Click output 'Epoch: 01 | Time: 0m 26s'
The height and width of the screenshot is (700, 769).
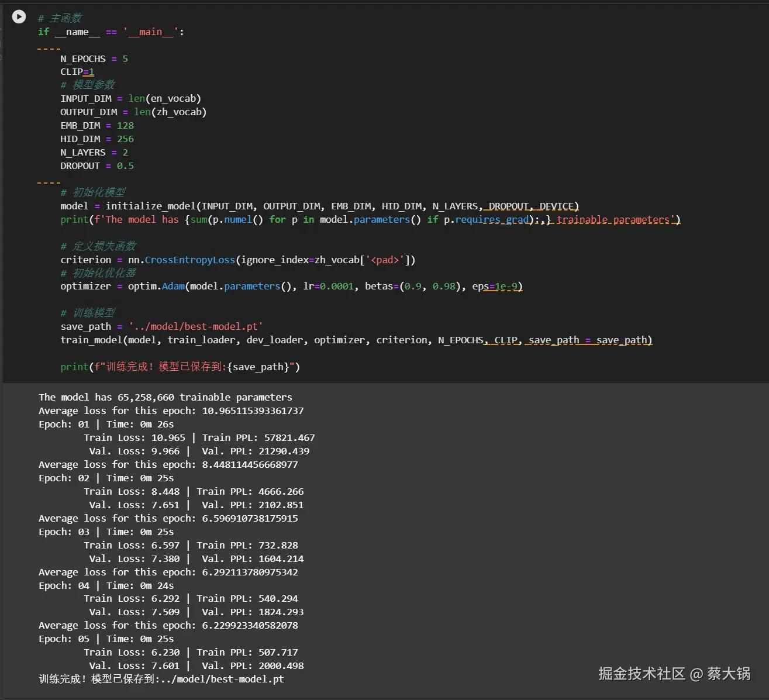click(x=106, y=425)
